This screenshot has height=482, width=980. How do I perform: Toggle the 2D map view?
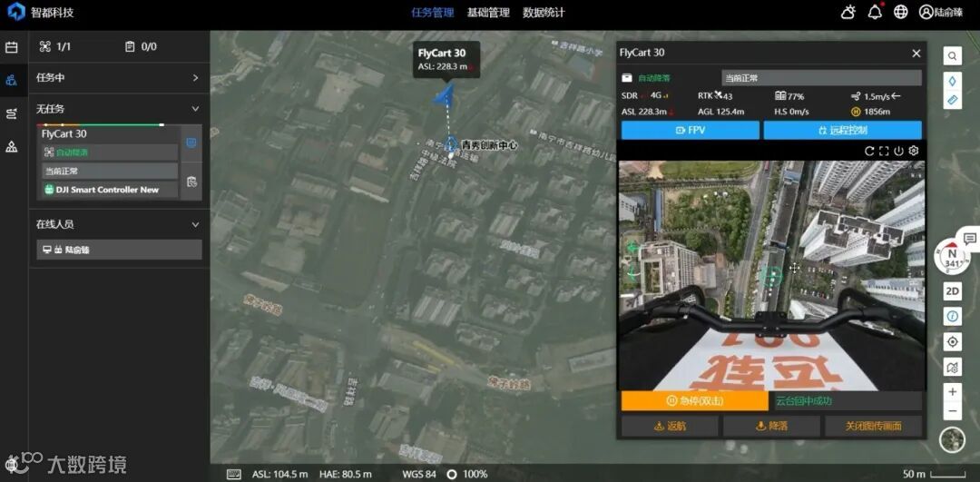[x=952, y=292]
